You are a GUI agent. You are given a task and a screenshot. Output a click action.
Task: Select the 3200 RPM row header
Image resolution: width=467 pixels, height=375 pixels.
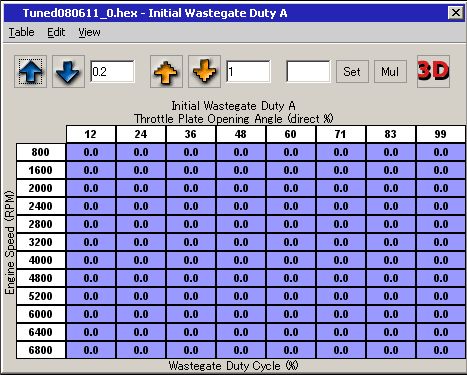point(41,242)
